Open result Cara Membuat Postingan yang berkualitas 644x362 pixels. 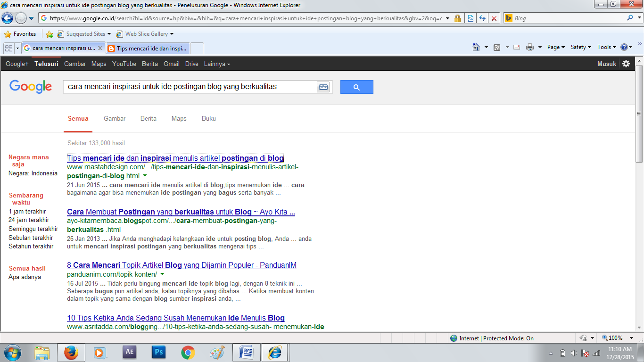pyautogui.click(x=181, y=212)
